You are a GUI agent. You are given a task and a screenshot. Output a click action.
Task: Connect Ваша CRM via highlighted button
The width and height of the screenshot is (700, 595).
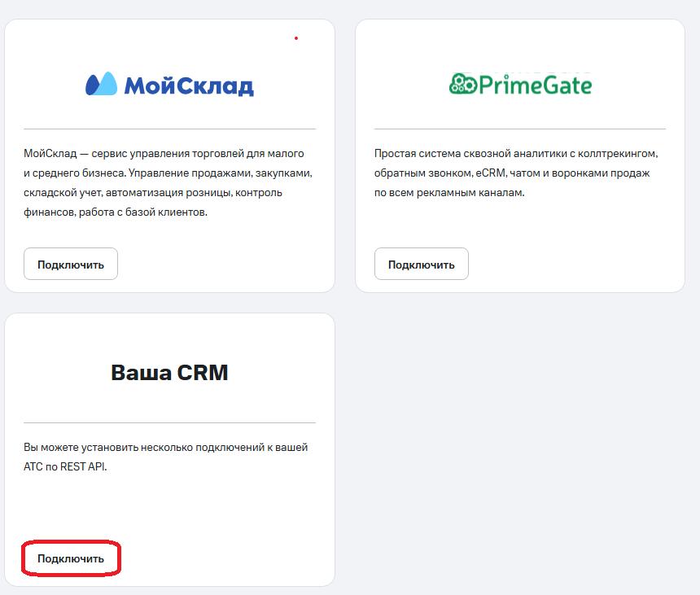71,559
